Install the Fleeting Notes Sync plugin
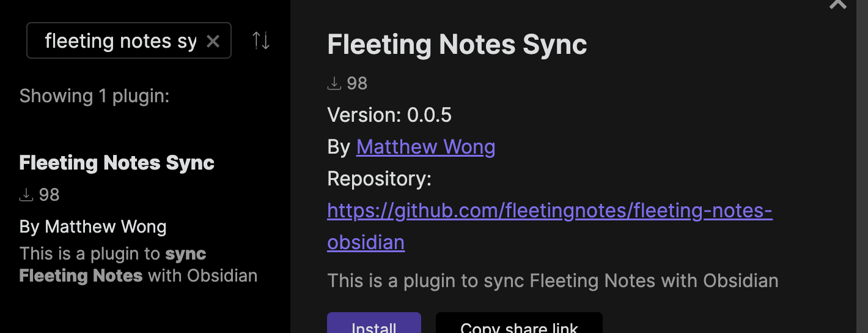The height and width of the screenshot is (333, 868). pyautogui.click(x=373, y=326)
